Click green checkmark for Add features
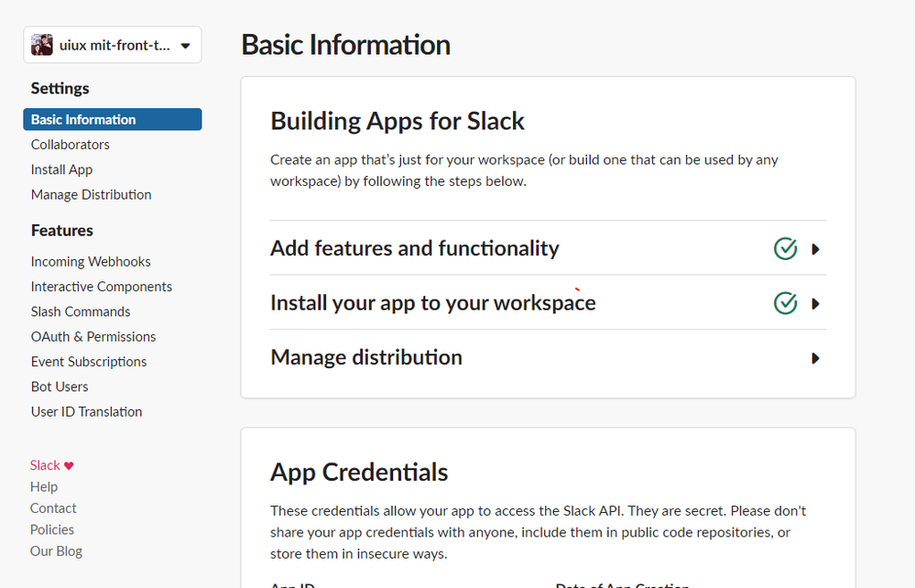 [x=786, y=249]
